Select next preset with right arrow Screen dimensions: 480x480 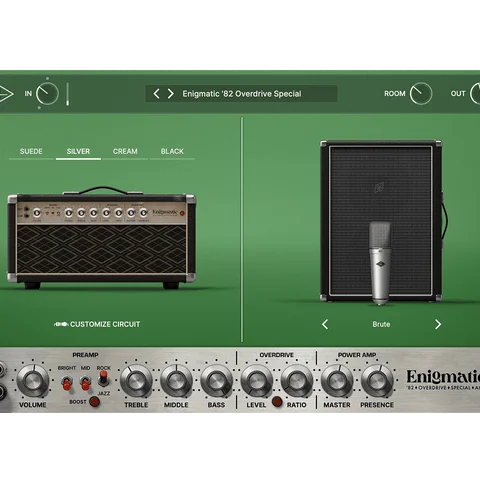coord(170,94)
